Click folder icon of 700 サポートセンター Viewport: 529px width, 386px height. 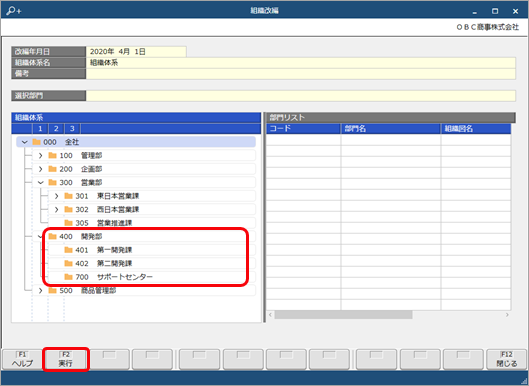click(x=68, y=277)
